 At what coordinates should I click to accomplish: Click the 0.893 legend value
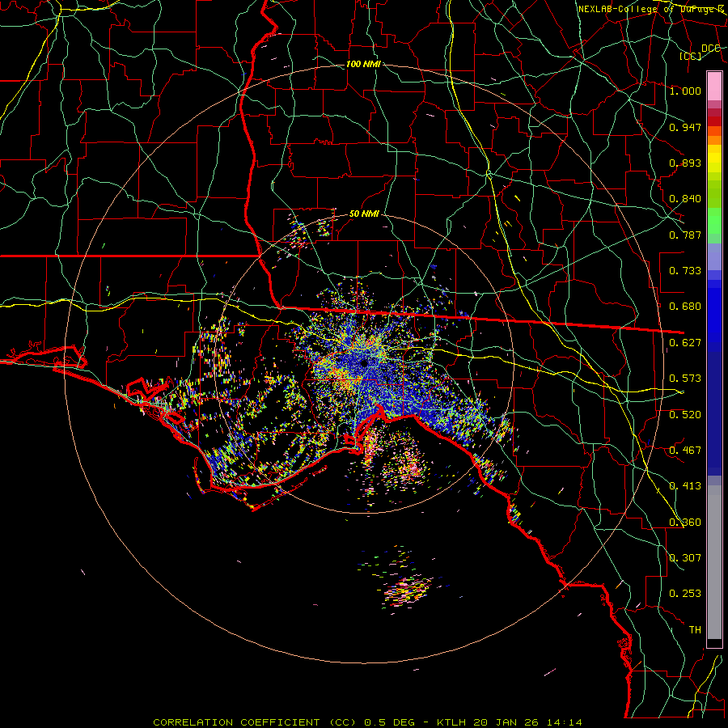point(685,163)
